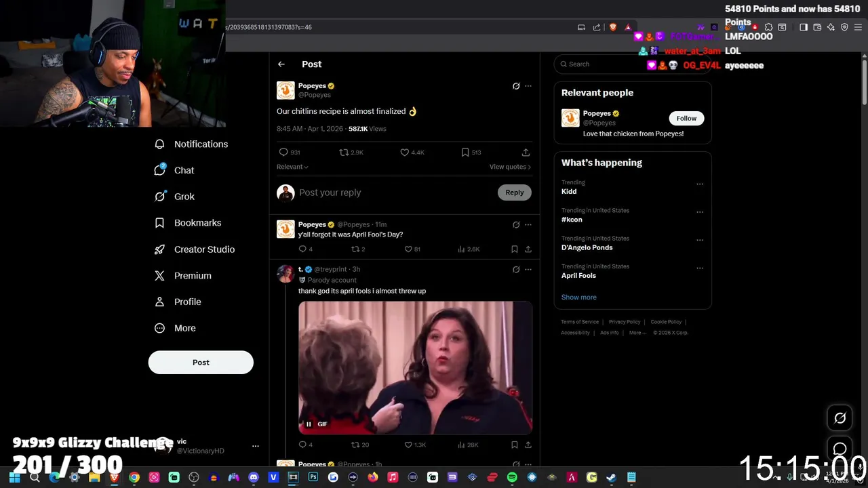Click the floating Grok button at bottom right
Viewport: 868px width, 488px height.
840,418
